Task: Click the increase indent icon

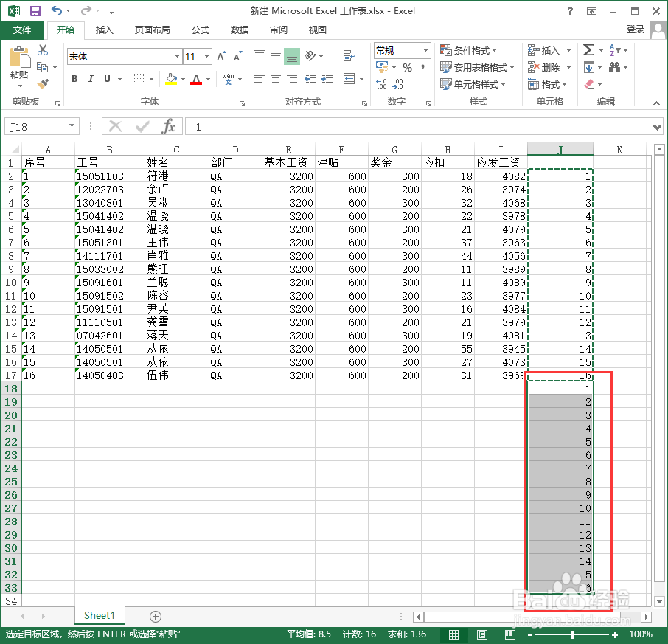Action: 327,79
